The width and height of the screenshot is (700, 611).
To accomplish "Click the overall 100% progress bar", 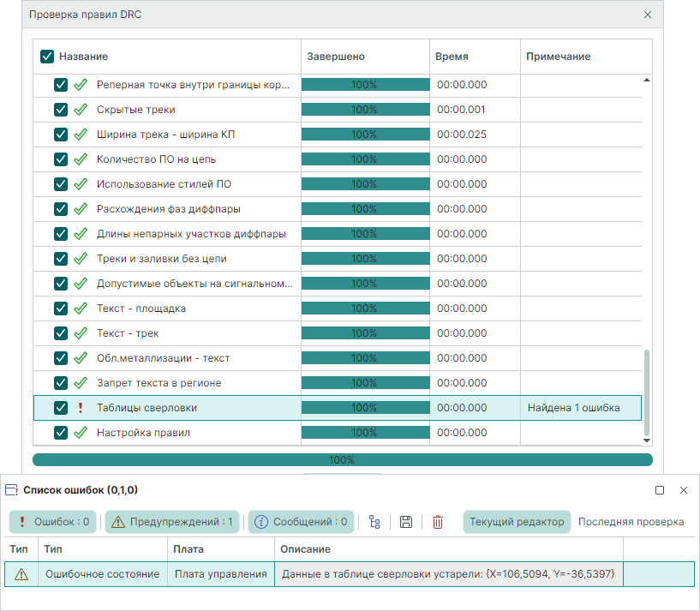I will click(342, 460).
